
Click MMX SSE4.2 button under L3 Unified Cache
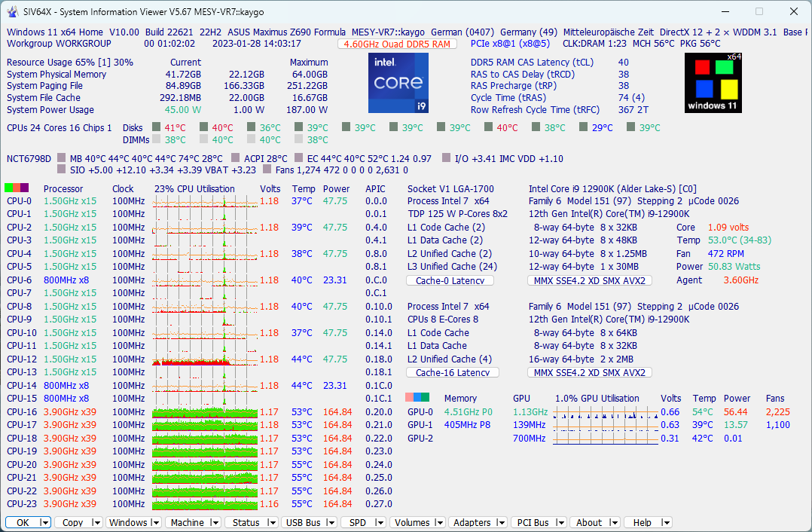click(589, 280)
